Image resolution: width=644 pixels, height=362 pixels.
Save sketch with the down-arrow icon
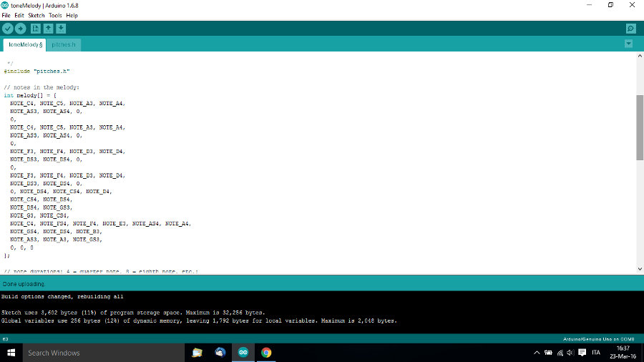(x=61, y=29)
